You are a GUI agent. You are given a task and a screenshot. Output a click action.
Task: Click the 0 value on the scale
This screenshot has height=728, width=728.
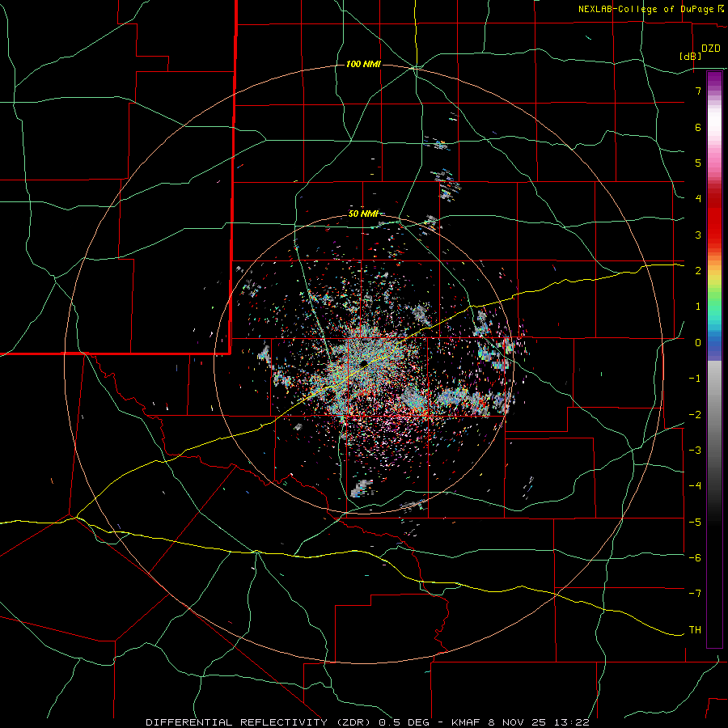[698, 342]
